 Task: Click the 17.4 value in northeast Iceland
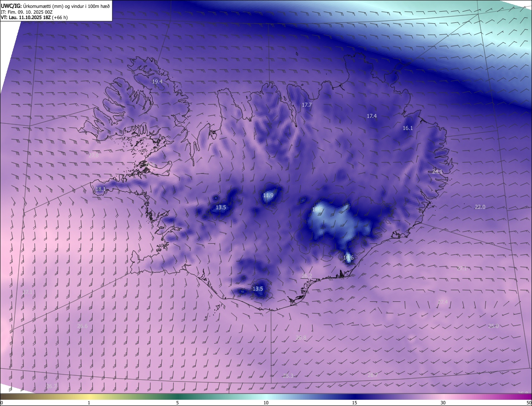click(372, 116)
